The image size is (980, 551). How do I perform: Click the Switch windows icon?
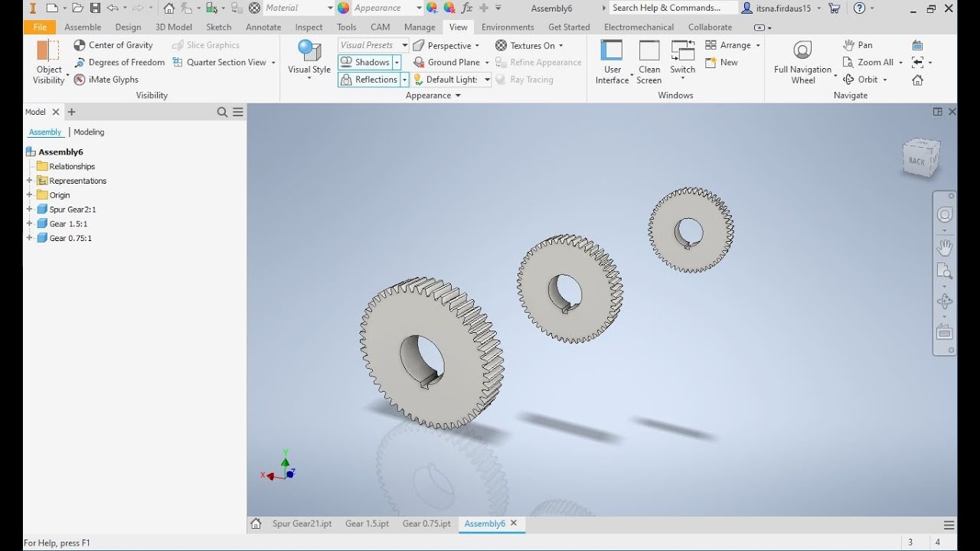pyautogui.click(x=682, y=51)
